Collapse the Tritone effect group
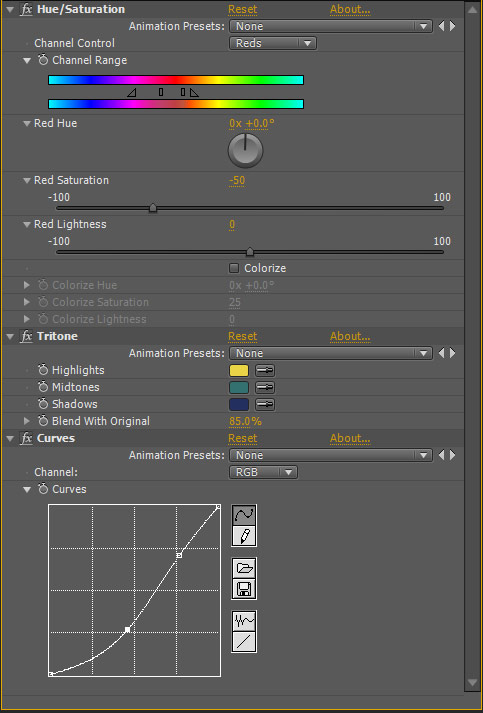The height and width of the screenshot is (713, 483). tap(10, 336)
